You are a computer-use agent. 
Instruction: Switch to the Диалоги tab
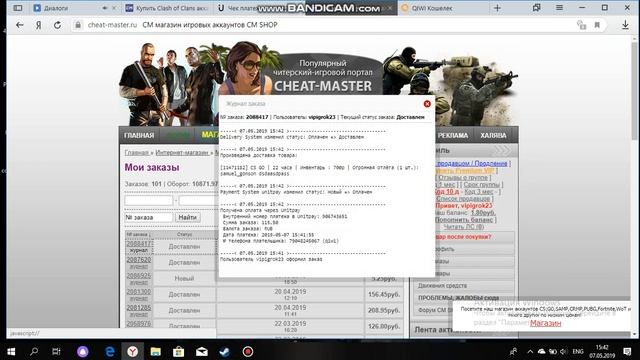click(56, 8)
